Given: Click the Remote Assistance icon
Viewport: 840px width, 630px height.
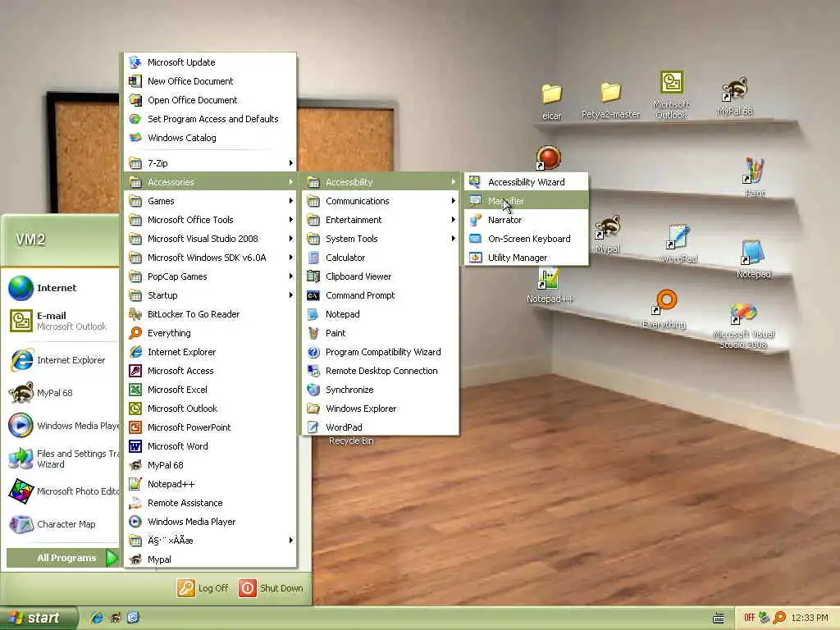Looking at the screenshot, I should coord(135,503).
